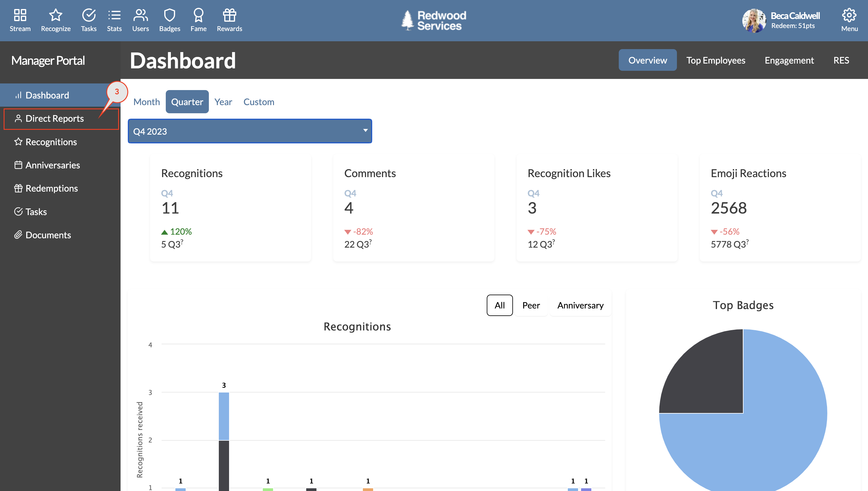Select the Peer chart filter

531,305
